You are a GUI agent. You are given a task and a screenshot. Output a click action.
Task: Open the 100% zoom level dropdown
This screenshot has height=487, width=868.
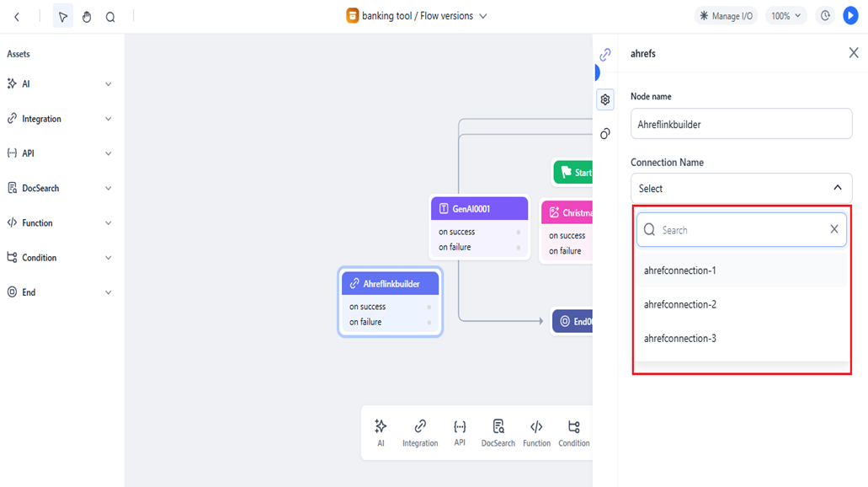(786, 16)
